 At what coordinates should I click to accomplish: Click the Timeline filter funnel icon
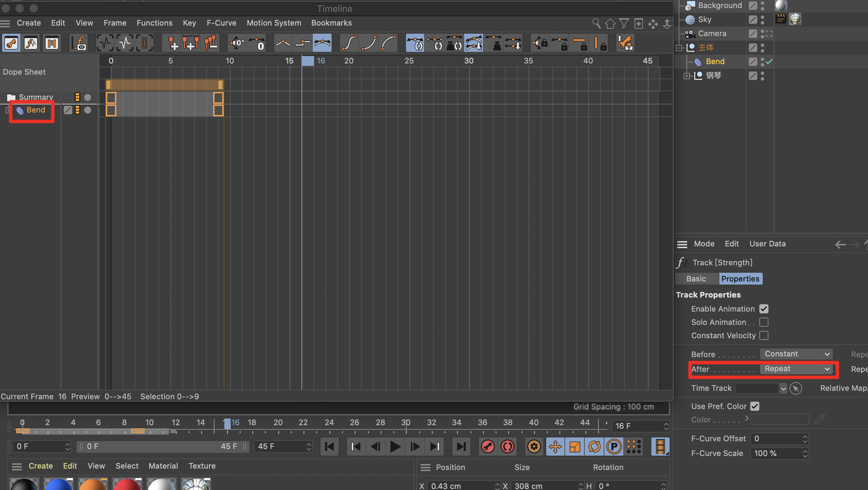[624, 23]
